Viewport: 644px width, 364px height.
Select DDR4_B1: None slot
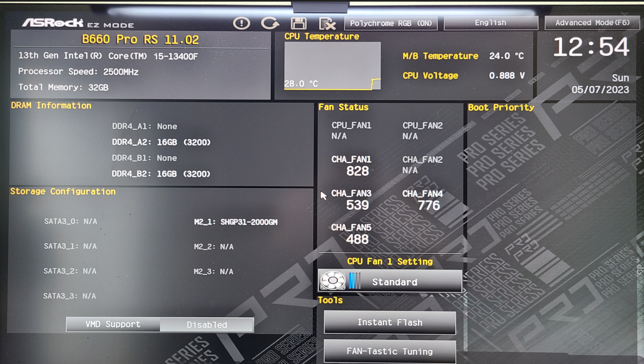point(145,158)
